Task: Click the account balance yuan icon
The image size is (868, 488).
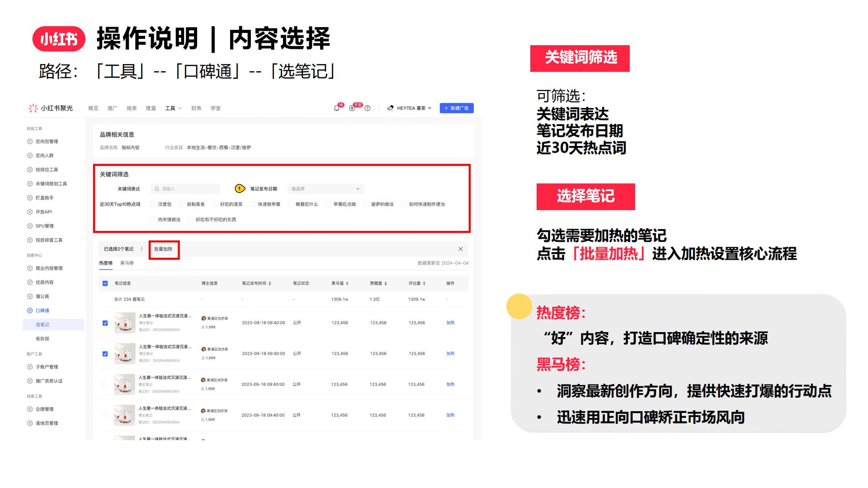Action: tap(352, 108)
